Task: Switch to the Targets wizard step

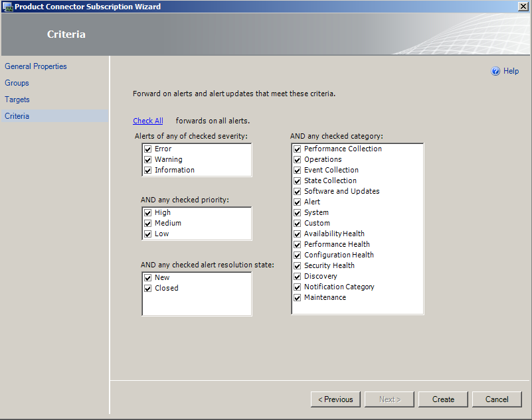Action: tap(17, 100)
